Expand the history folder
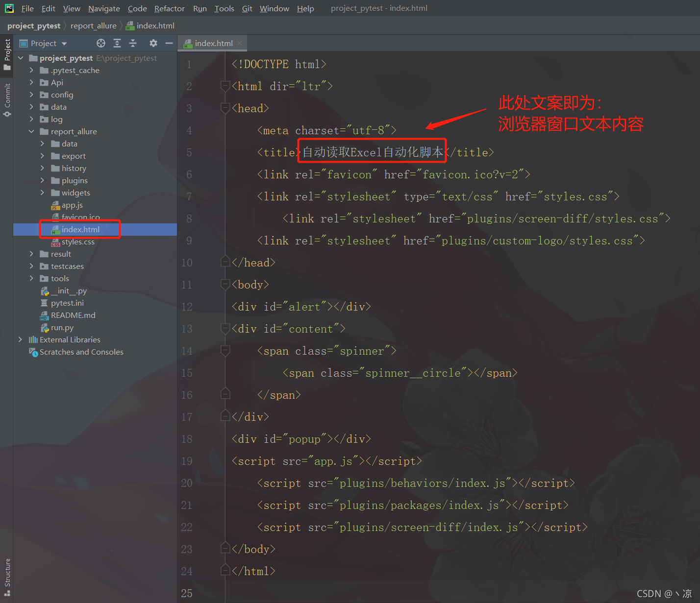This screenshot has height=603, width=700. (x=42, y=168)
